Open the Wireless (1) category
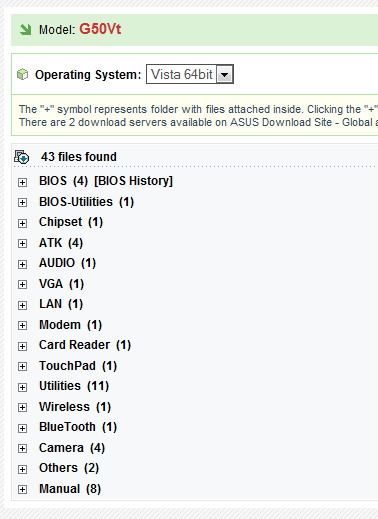The image size is (378, 519). [x=75, y=407]
